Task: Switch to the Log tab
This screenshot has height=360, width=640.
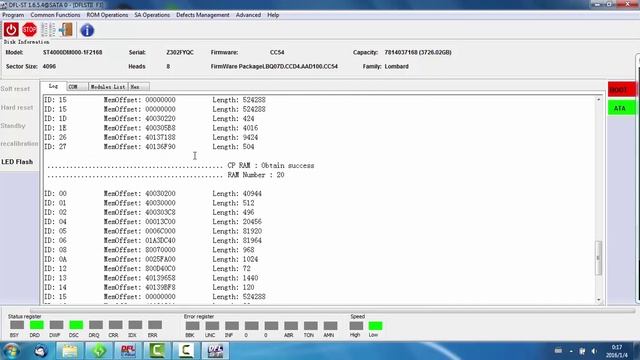Action: pyautogui.click(x=53, y=86)
